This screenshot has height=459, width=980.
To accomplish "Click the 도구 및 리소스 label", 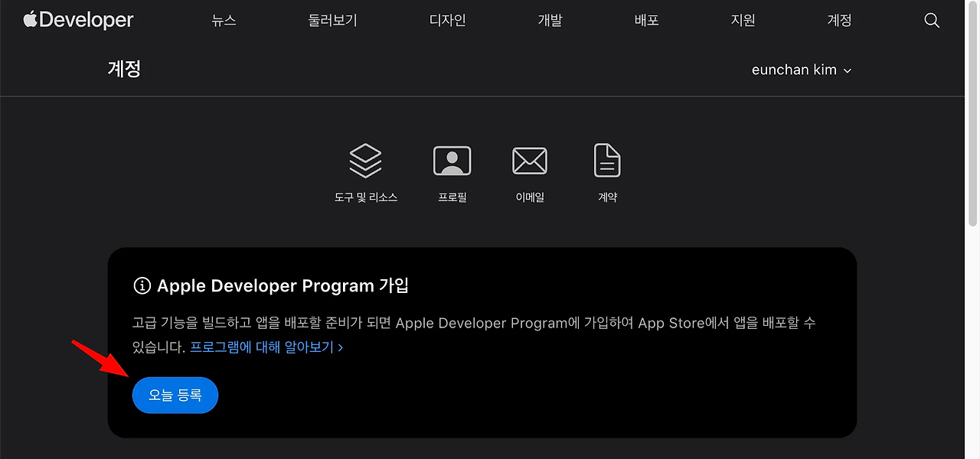I will click(366, 197).
